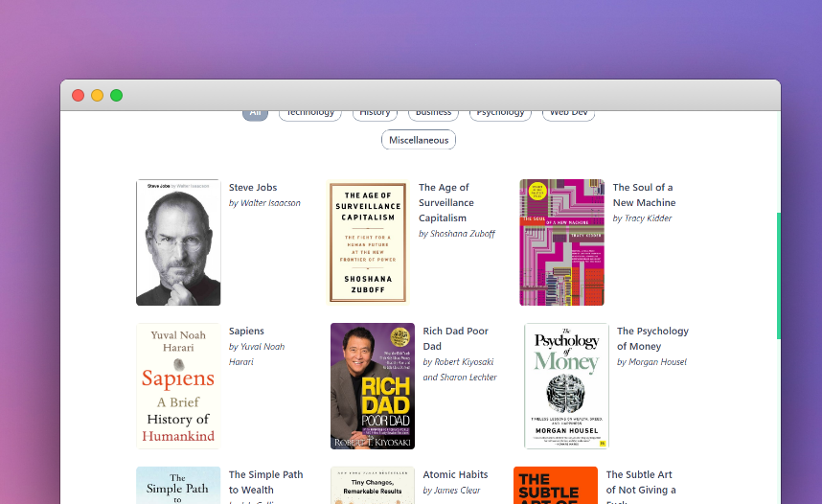Select the All category filter
This screenshot has height=504, width=822.
255,115
